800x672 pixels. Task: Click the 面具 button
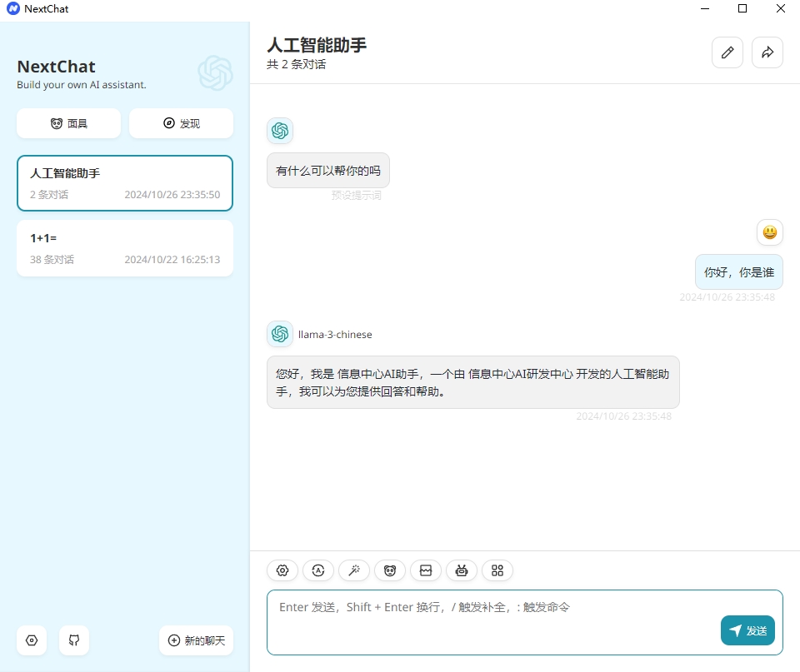pyautogui.click(x=68, y=123)
